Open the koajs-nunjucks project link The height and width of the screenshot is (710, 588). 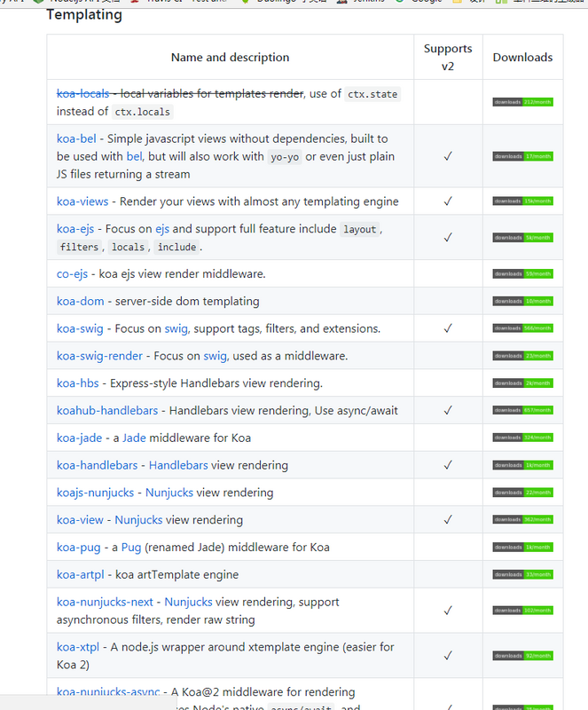pyautogui.click(x=95, y=493)
